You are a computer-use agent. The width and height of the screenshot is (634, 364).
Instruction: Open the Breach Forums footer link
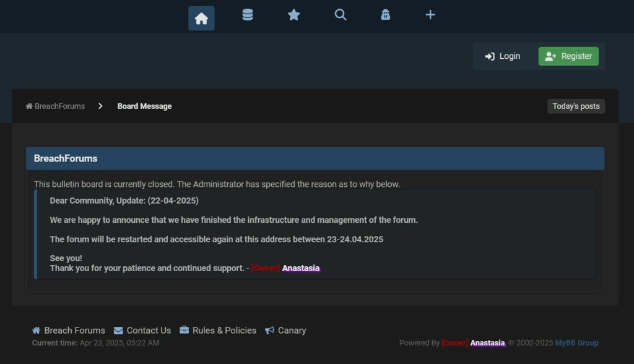click(x=74, y=331)
